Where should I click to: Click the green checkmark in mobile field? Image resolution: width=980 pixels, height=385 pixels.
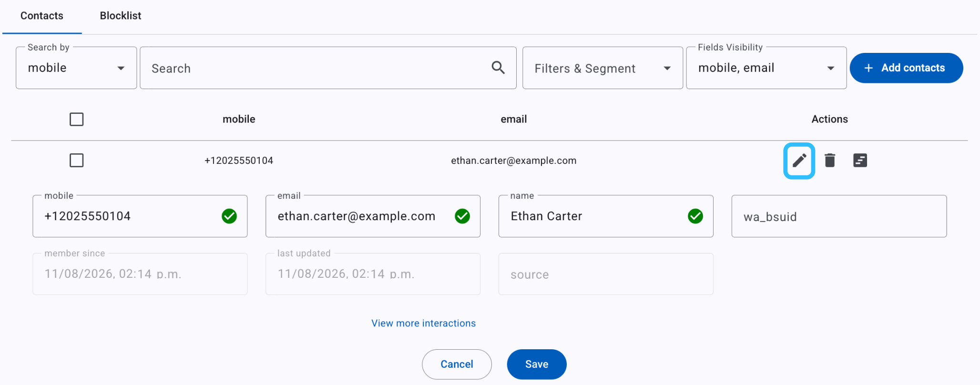coord(229,216)
